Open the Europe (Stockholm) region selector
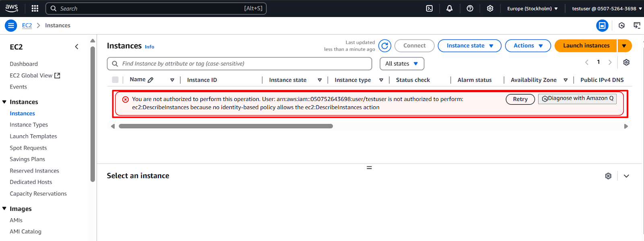This screenshot has width=644, height=241. tap(533, 8)
